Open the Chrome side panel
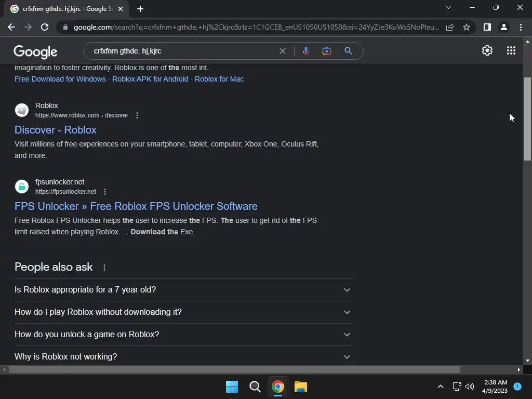This screenshot has width=532, height=399. click(x=487, y=27)
